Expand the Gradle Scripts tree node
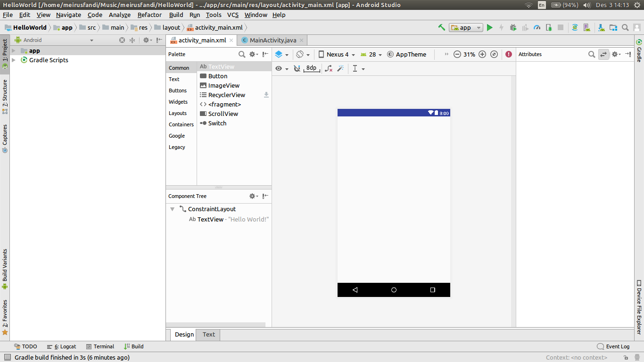This screenshot has width=644, height=362. 14,60
